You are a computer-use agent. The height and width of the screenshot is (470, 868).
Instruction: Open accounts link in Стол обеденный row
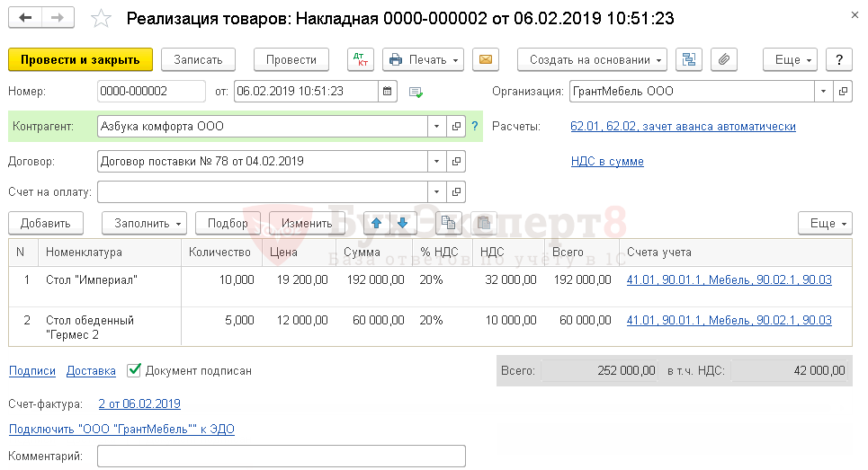729,320
